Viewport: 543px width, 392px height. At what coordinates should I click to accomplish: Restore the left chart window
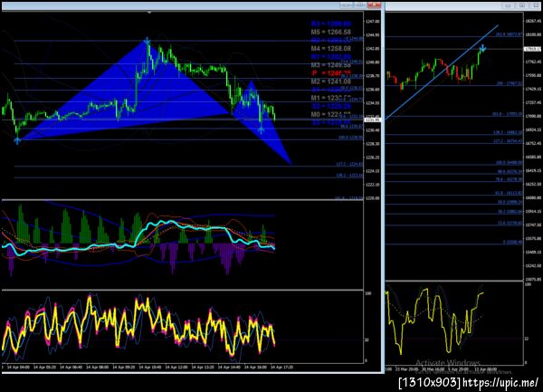click(x=360, y=5)
